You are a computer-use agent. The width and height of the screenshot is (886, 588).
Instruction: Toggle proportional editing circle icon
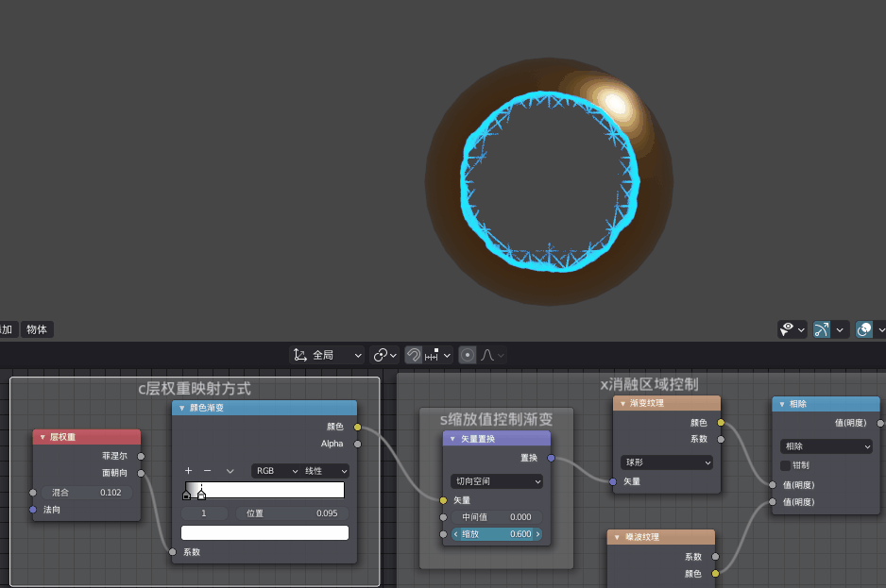click(x=468, y=355)
